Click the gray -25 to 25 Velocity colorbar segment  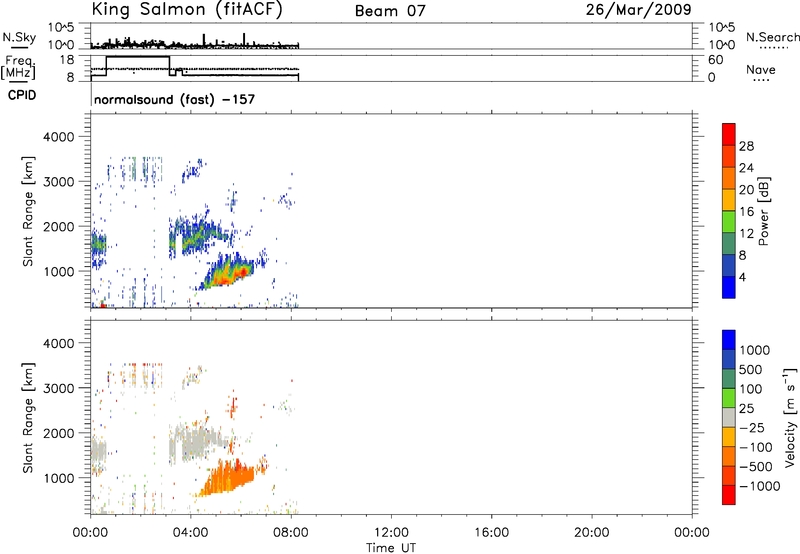[729, 417]
